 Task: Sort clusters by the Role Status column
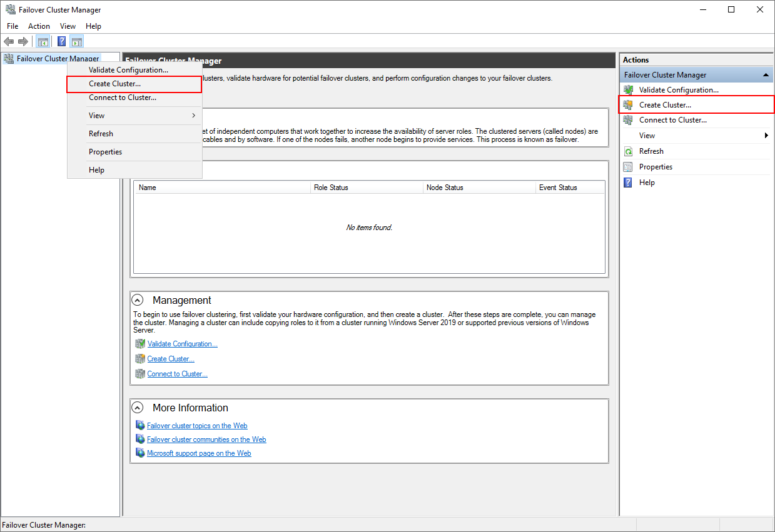point(368,188)
